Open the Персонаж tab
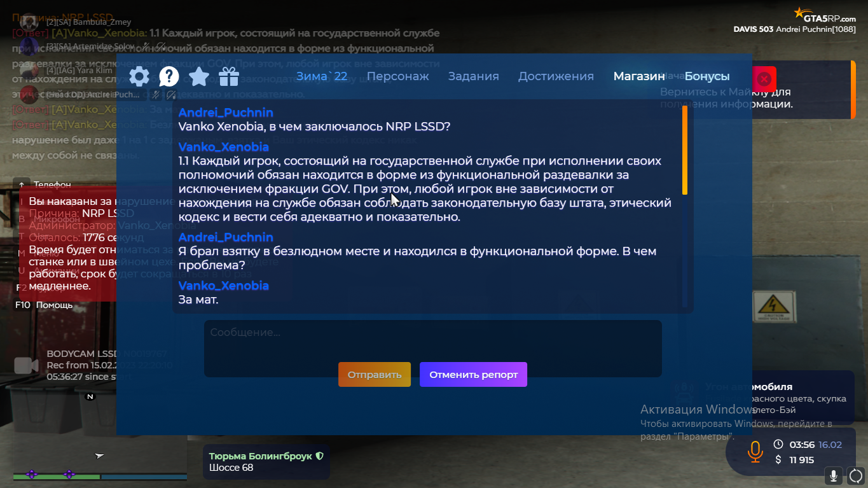The width and height of the screenshot is (868, 488). (x=398, y=76)
